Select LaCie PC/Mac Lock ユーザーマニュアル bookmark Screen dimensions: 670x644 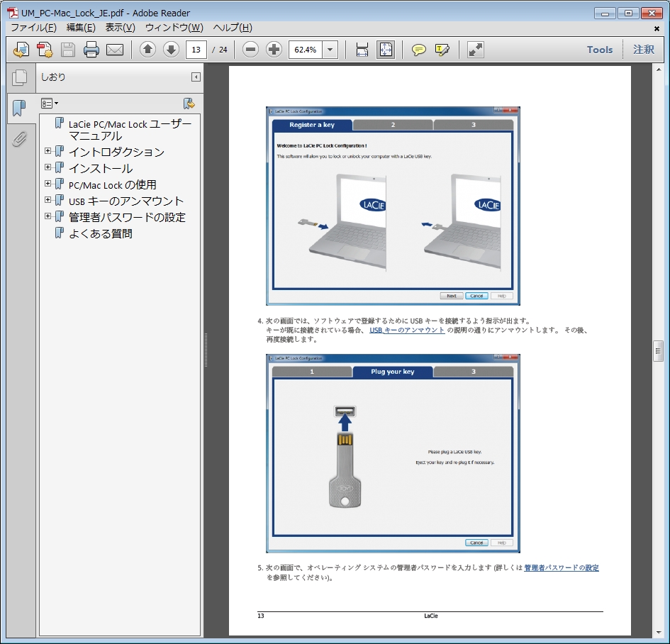pyautogui.click(x=130, y=130)
